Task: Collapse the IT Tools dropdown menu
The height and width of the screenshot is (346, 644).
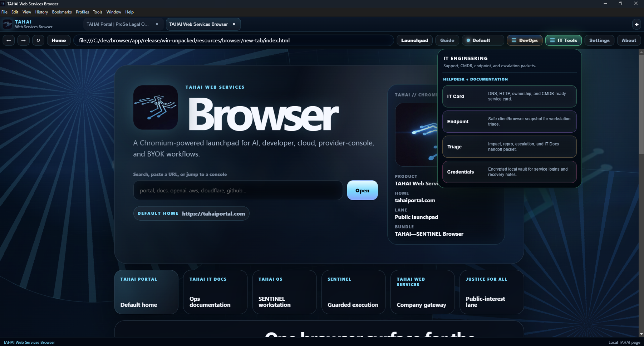Action: click(563, 40)
